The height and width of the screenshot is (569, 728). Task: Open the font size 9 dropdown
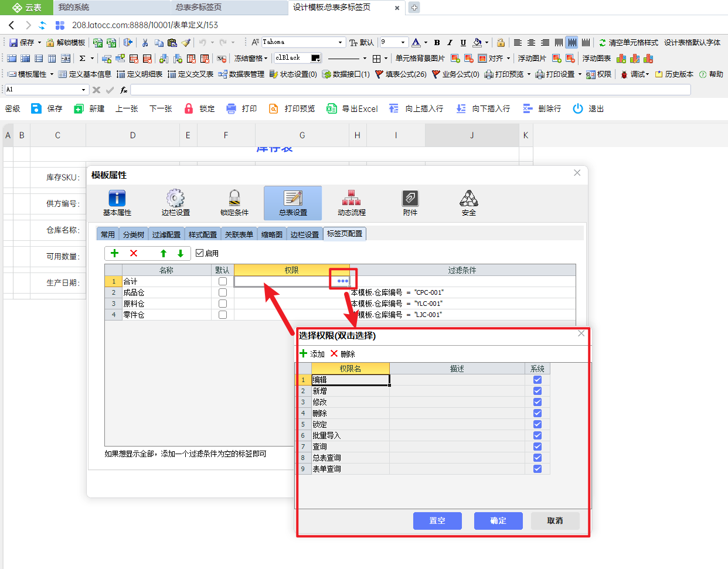click(x=403, y=42)
